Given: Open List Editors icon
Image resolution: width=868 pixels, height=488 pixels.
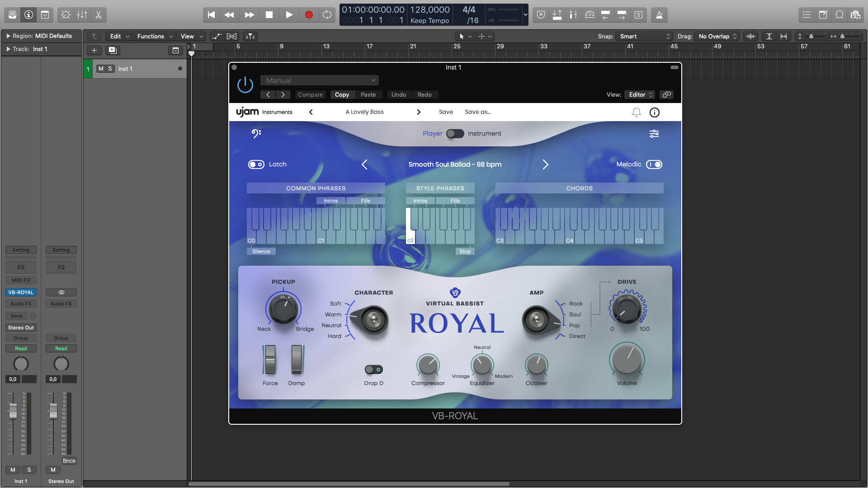Looking at the screenshot, I should coord(807,15).
